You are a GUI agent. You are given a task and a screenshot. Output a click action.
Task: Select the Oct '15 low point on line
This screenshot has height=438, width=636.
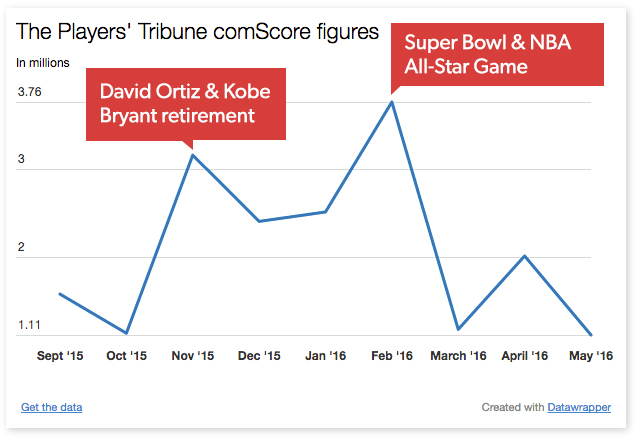coord(126,333)
